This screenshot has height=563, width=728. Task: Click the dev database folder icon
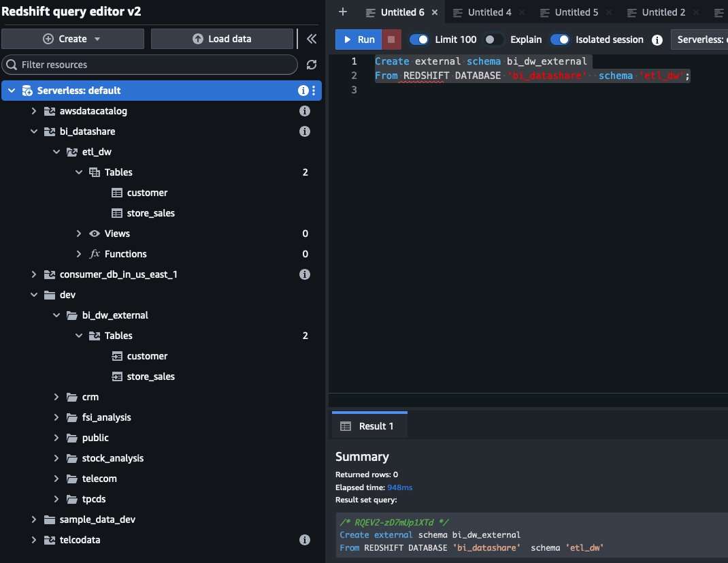click(x=50, y=295)
